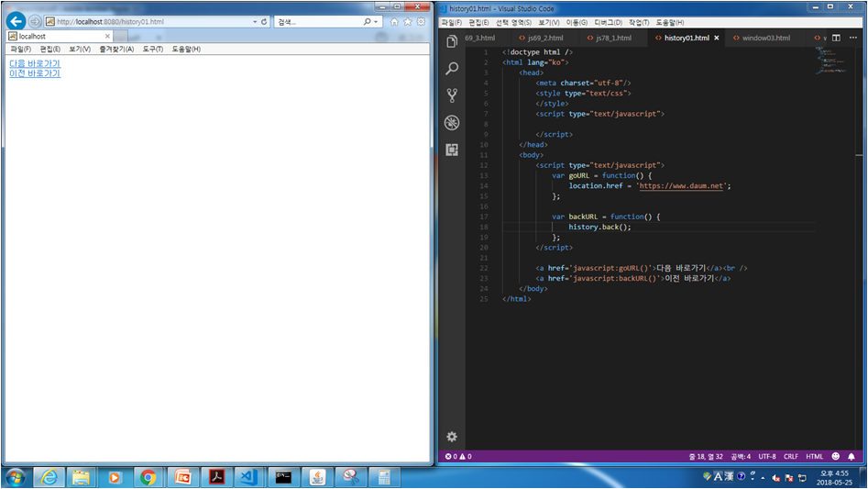Open the command prompt from the taskbar
This screenshot has width=868, height=489.
pos(283,477)
